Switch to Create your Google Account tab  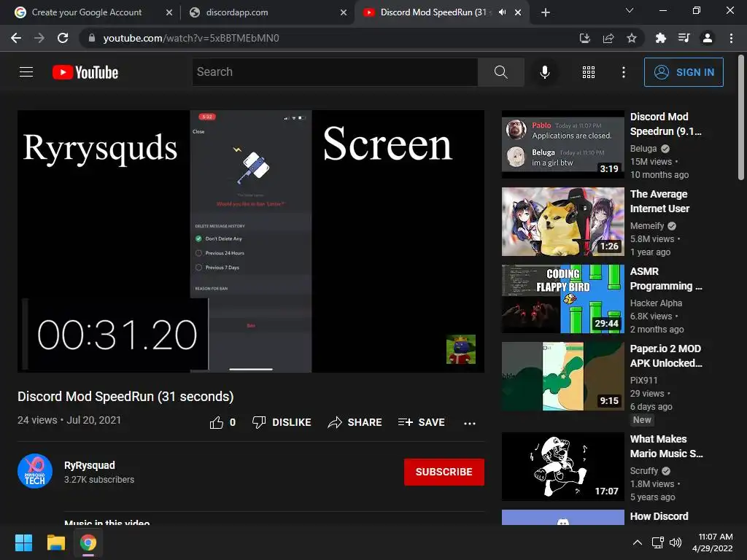tap(87, 12)
